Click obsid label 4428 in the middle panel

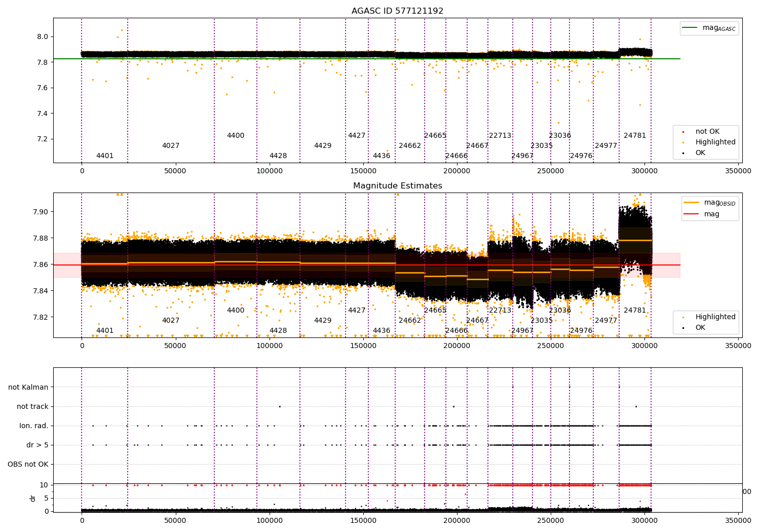[278, 331]
